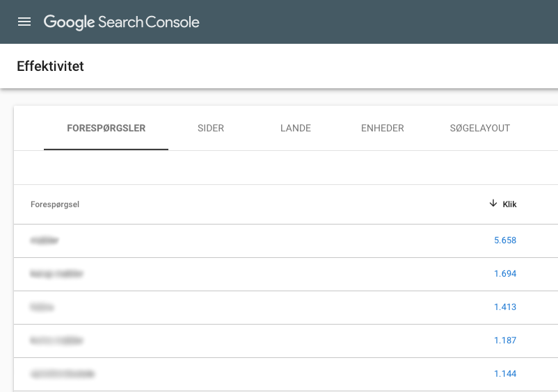Screen dimensions: 558x392
Task: Open the Lande tab
Action: click(x=296, y=128)
